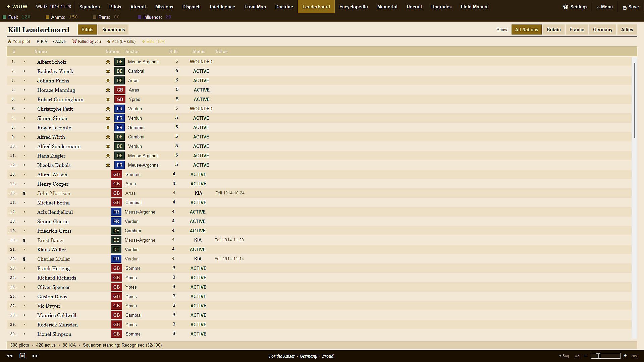This screenshot has height=362, width=644.
Task: Click the GB badge for Alfred Wilson
Action: [116, 174]
